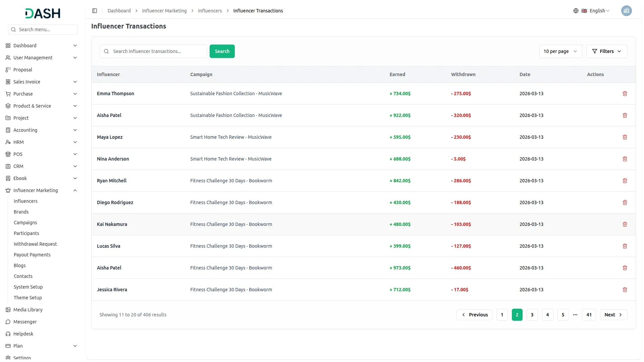
Task: Toggle the sidebar panel icon
Action: (95, 11)
